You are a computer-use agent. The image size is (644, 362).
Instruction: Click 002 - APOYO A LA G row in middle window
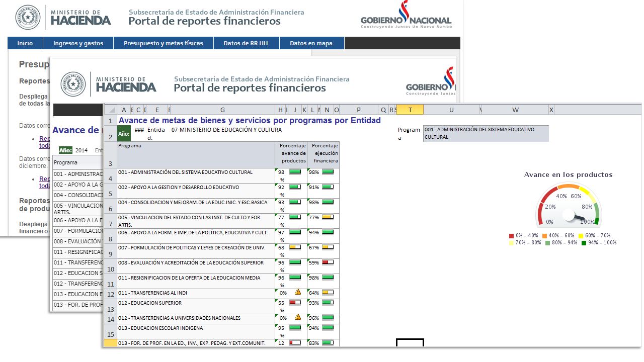click(78, 185)
